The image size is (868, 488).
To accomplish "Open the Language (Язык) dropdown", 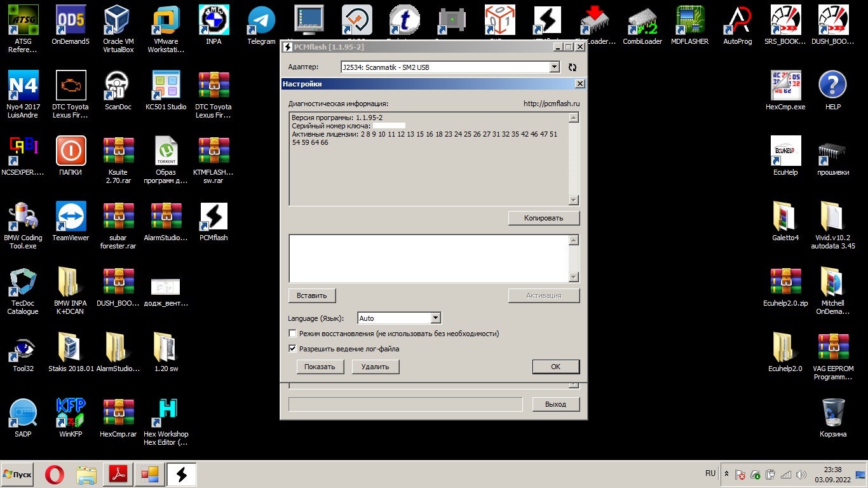I will click(435, 318).
